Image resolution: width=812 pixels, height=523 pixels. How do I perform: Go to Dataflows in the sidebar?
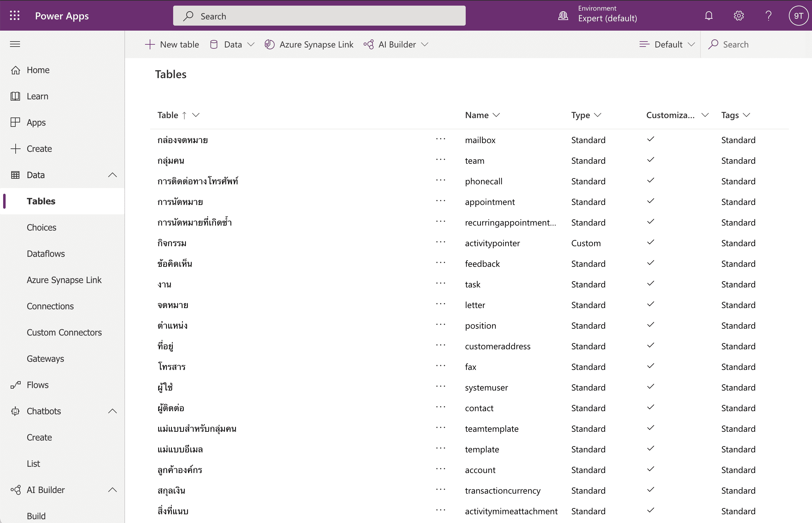[x=46, y=254]
